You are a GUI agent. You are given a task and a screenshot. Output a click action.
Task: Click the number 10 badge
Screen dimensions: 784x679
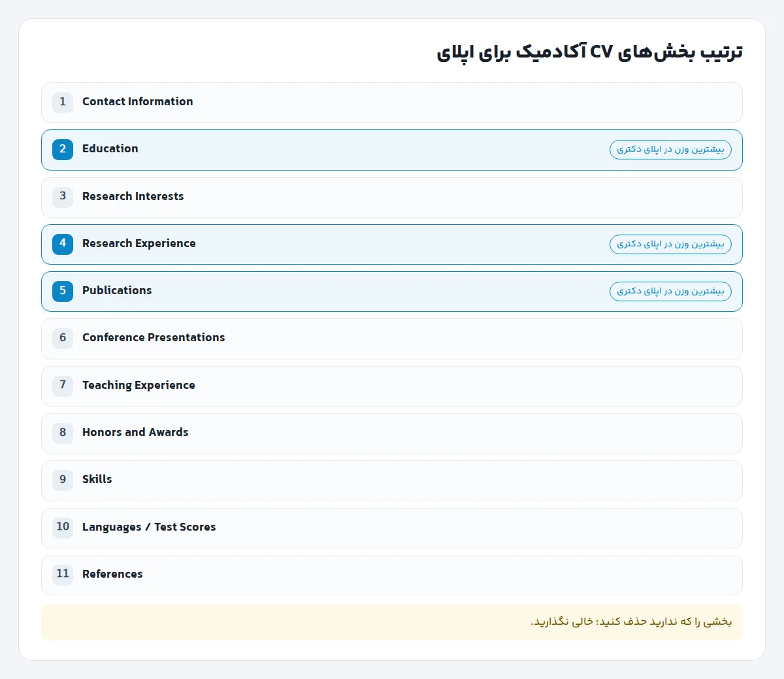pos(63,527)
